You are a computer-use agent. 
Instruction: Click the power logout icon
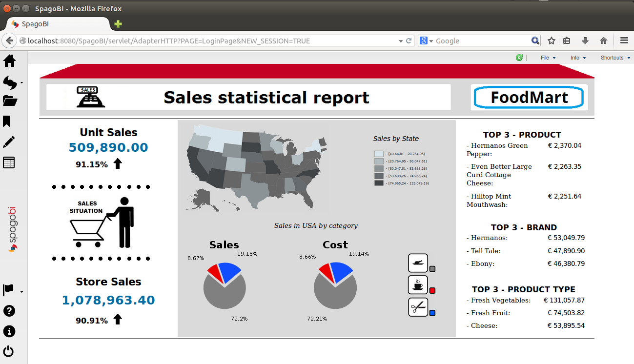pyautogui.click(x=9, y=351)
